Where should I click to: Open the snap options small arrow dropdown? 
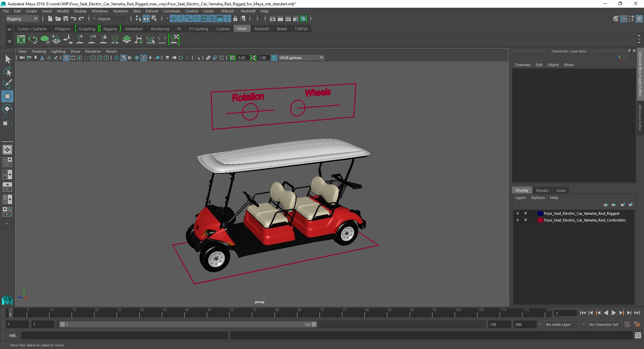pyautogui.click(x=167, y=19)
